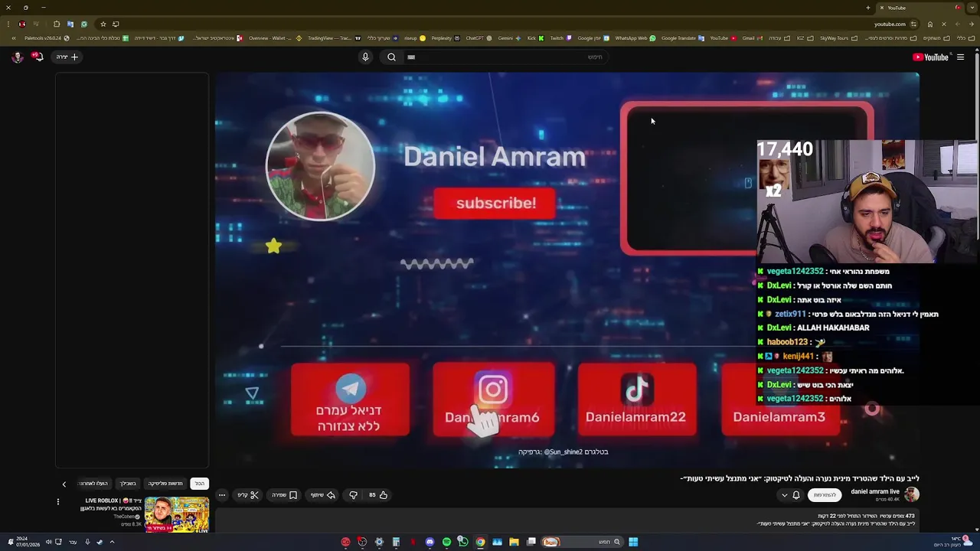980x551 pixels.
Task: Expand notification options chevron beside bell
Action: (x=784, y=495)
